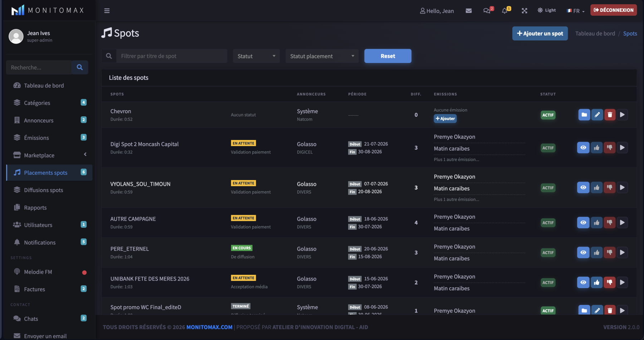Open MONITOMAX.COM footer link

click(209, 327)
